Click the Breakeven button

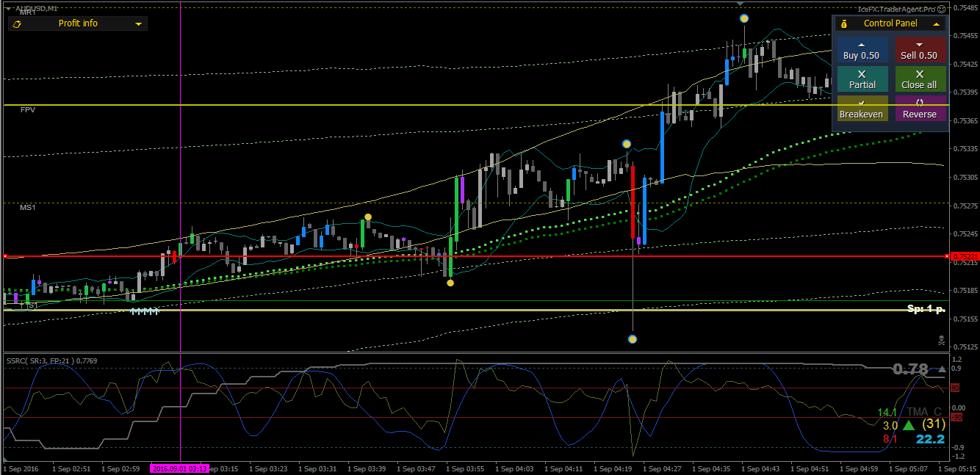tap(861, 109)
